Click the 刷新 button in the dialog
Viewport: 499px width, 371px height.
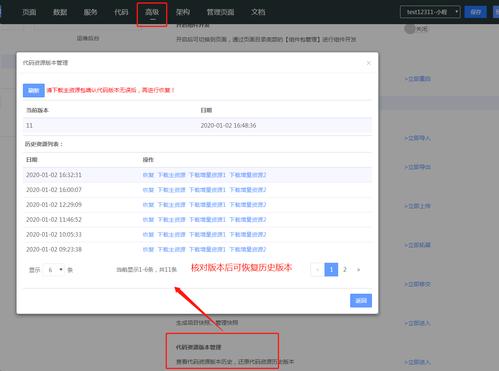tap(34, 90)
